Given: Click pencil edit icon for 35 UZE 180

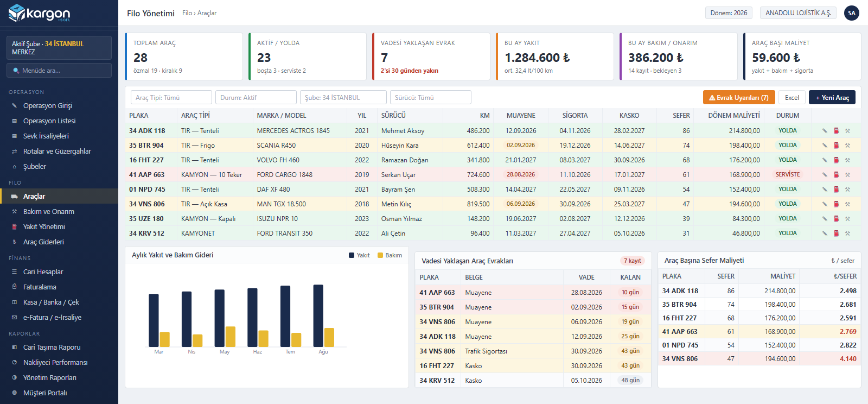Looking at the screenshot, I should click(x=825, y=219).
